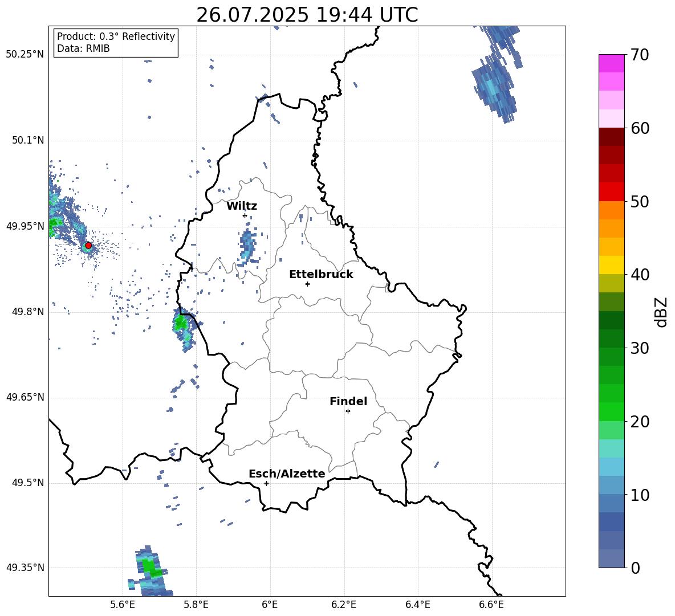
Task: Click the 'Ettelbruck' city label
Action: [321, 275]
